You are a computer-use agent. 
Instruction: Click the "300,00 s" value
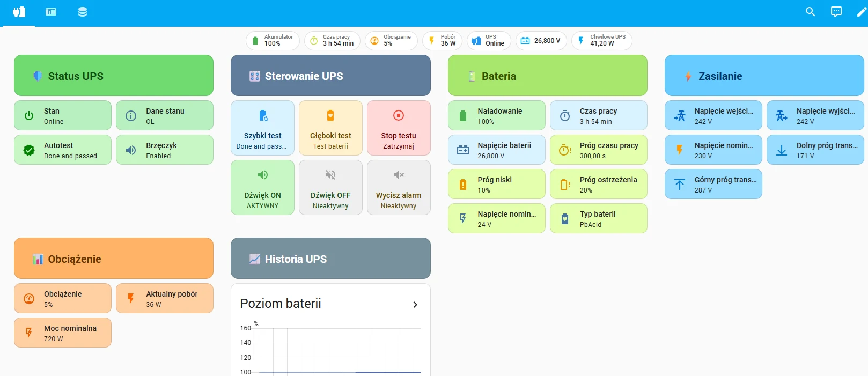593,156
